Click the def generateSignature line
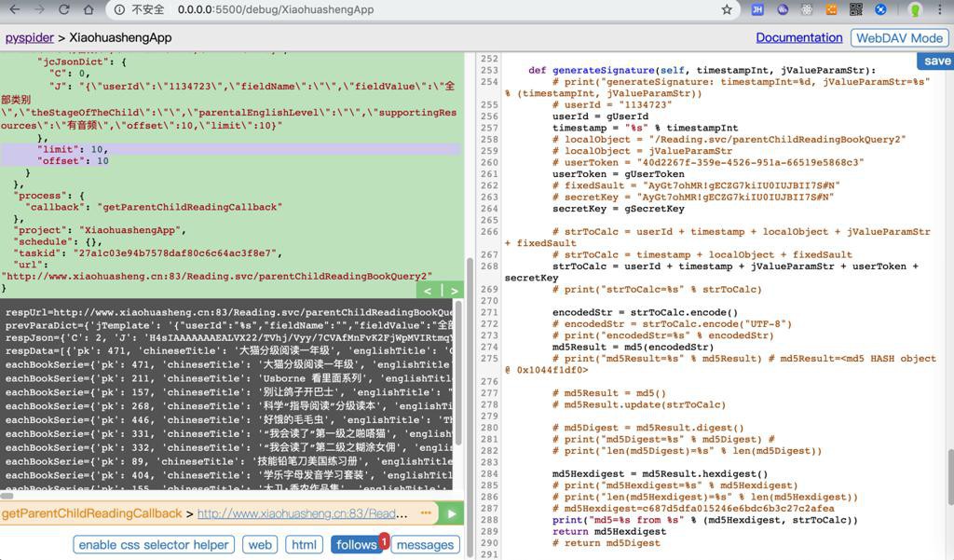This screenshot has width=954, height=560. point(702,70)
